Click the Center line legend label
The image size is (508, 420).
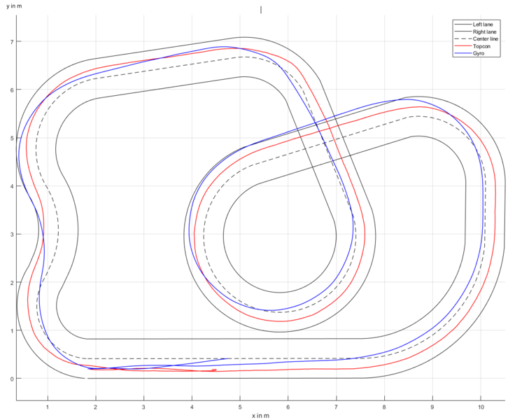click(486, 39)
